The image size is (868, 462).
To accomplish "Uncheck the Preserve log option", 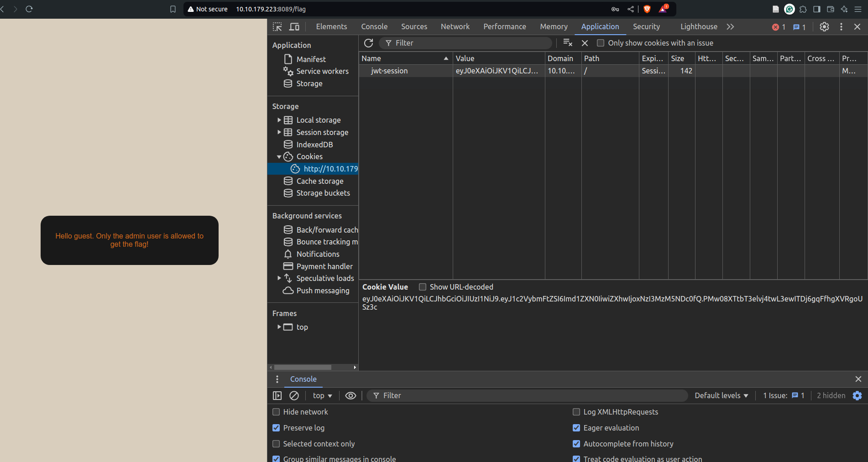I will [276, 428].
